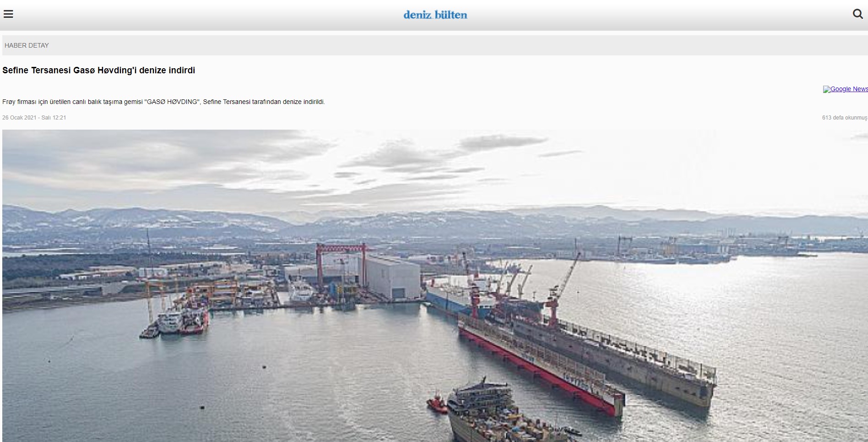868x442 pixels.
Task: Open the Google News link
Action: pos(845,89)
